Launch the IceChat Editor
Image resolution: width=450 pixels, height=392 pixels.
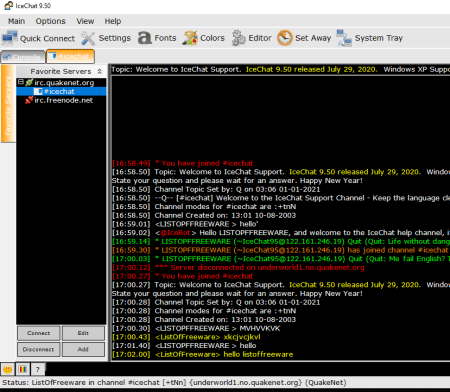tap(252, 38)
